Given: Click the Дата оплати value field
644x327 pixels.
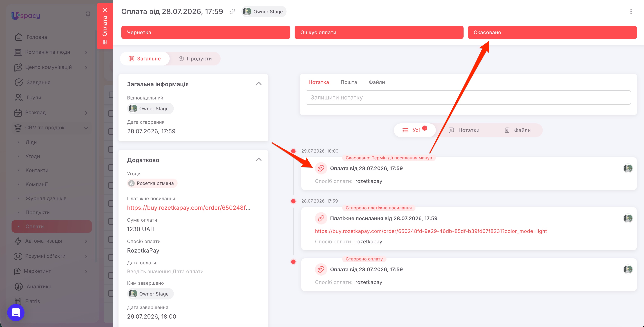Looking at the screenshot, I should tap(165, 272).
